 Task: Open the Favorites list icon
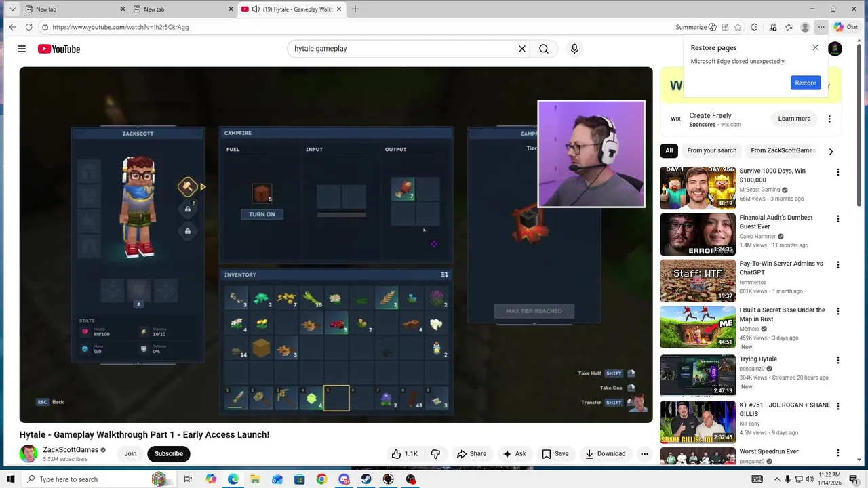click(x=789, y=27)
